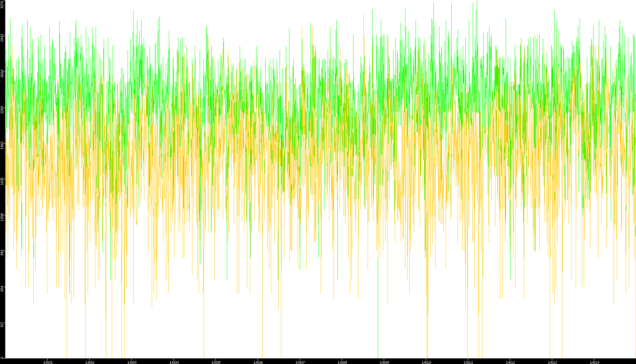
Task: Select the 2616 value on the vertical axis
Action: pos(2,74)
